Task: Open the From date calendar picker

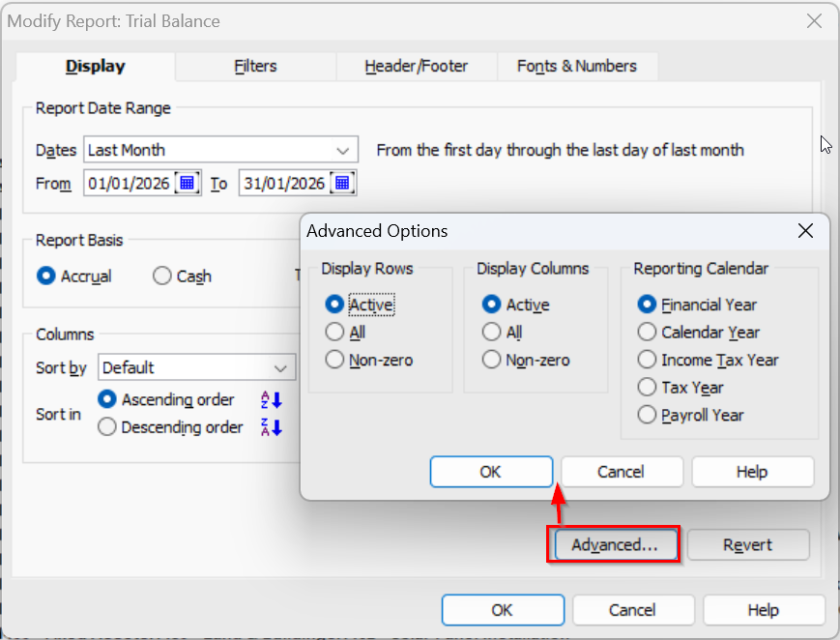Action: click(187, 184)
